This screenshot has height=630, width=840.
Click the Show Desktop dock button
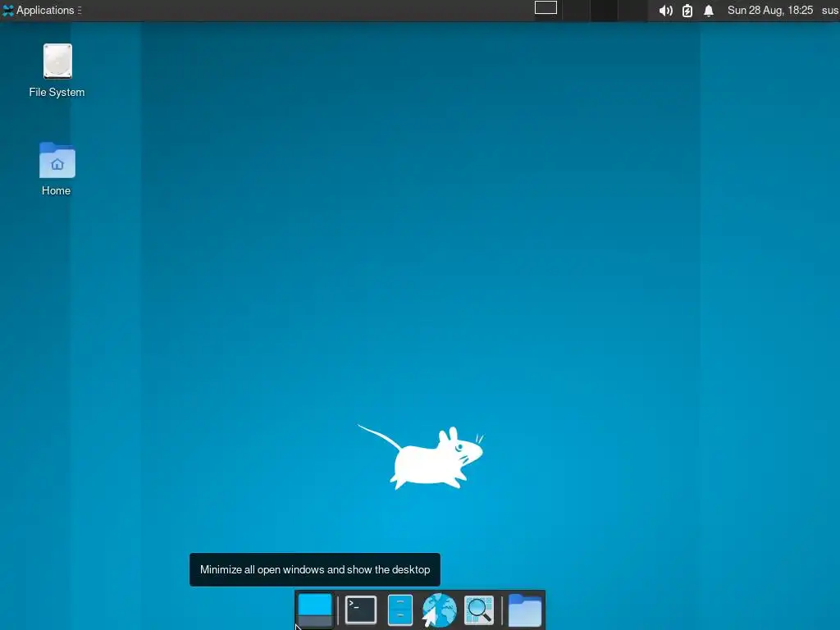coord(314,610)
